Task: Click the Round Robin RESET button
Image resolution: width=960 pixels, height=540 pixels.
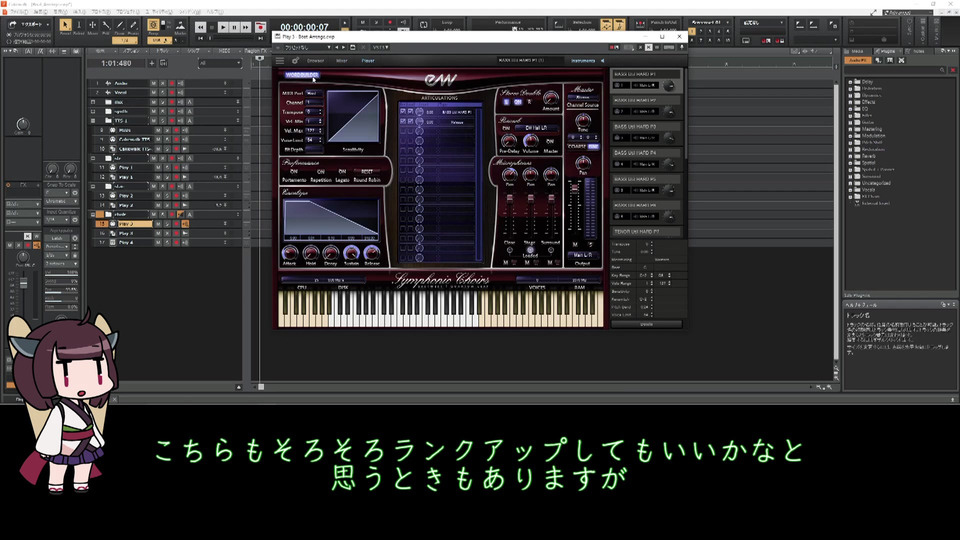Action: coord(367,172)
